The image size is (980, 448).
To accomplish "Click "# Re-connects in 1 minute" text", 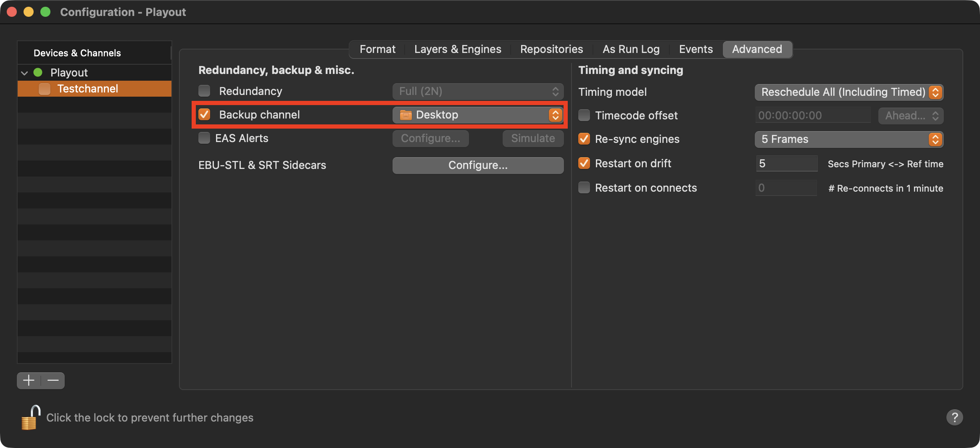I will [885, 188].
